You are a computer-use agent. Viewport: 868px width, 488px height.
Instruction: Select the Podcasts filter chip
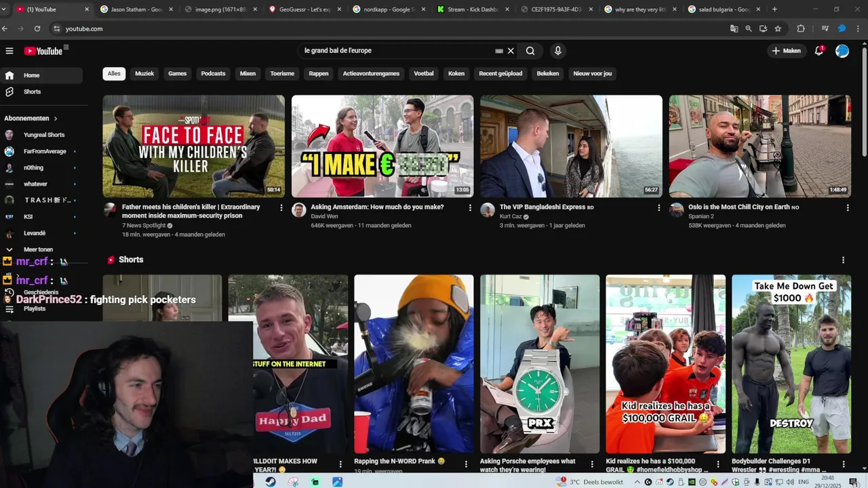pos(213,73)
